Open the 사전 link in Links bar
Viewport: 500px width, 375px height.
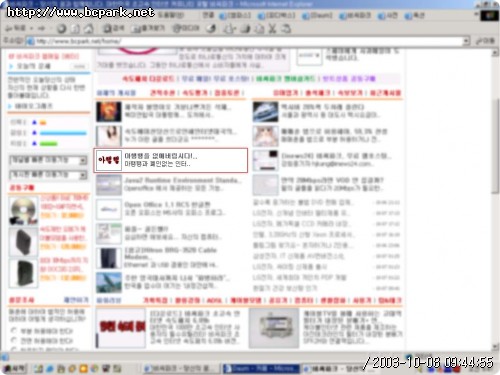point(388,16)
